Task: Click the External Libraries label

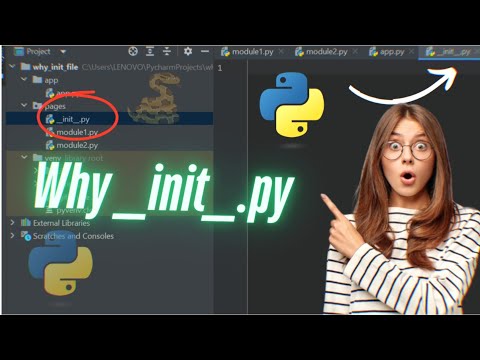Action: point(61,223)
